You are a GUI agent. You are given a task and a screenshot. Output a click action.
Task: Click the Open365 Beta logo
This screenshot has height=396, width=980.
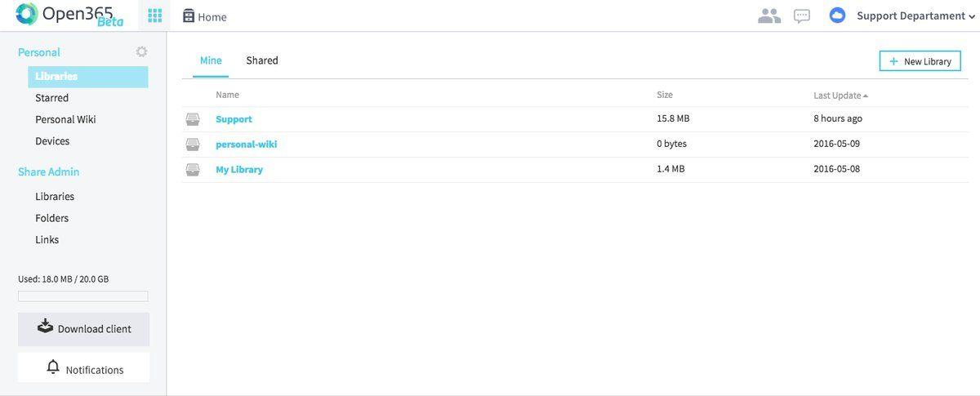click(69, 15)
